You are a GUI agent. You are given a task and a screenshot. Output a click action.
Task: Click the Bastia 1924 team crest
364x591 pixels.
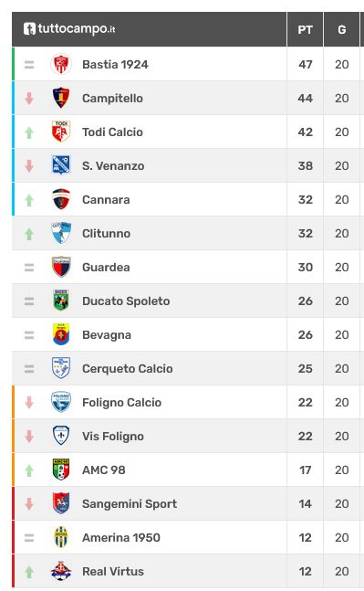point(61,64)
